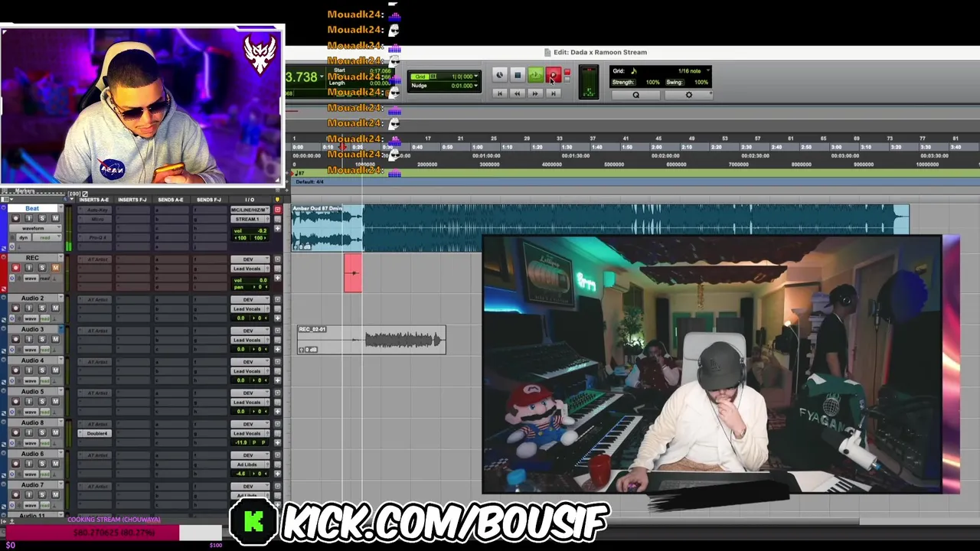Click the dyn button on Beat track
Viewport: 980px width, 551px height.
[x=23, y=238]
